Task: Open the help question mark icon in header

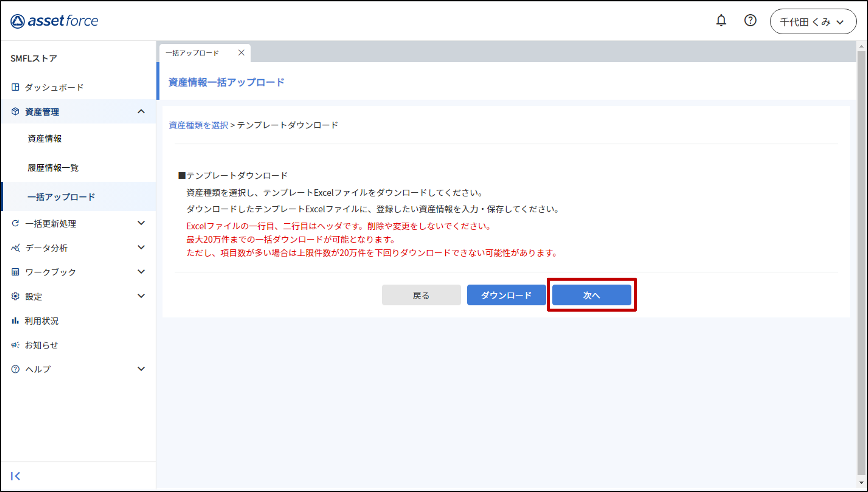Action: 750,21
